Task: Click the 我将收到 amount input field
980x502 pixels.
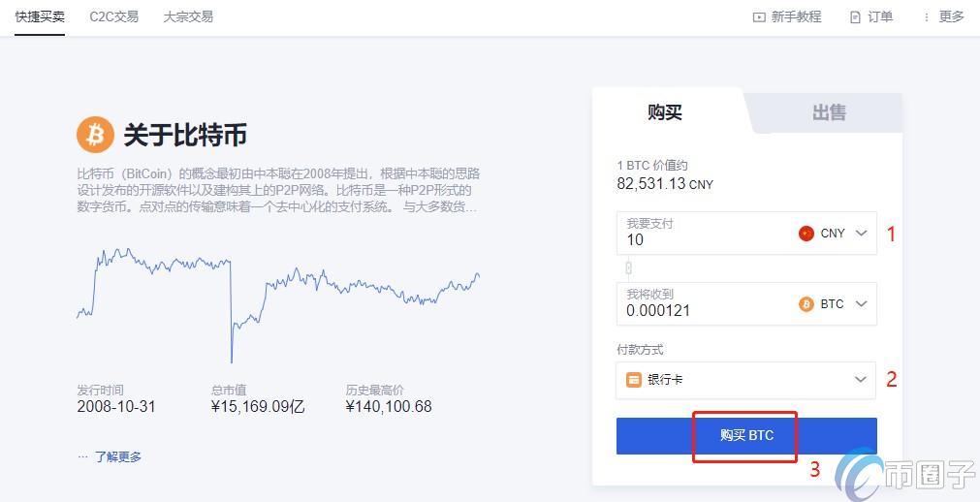Action: point(746,304)
